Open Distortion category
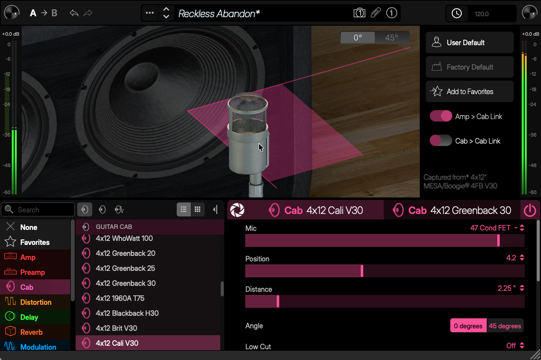Screen dimensions: 541x360 (35, 302)
